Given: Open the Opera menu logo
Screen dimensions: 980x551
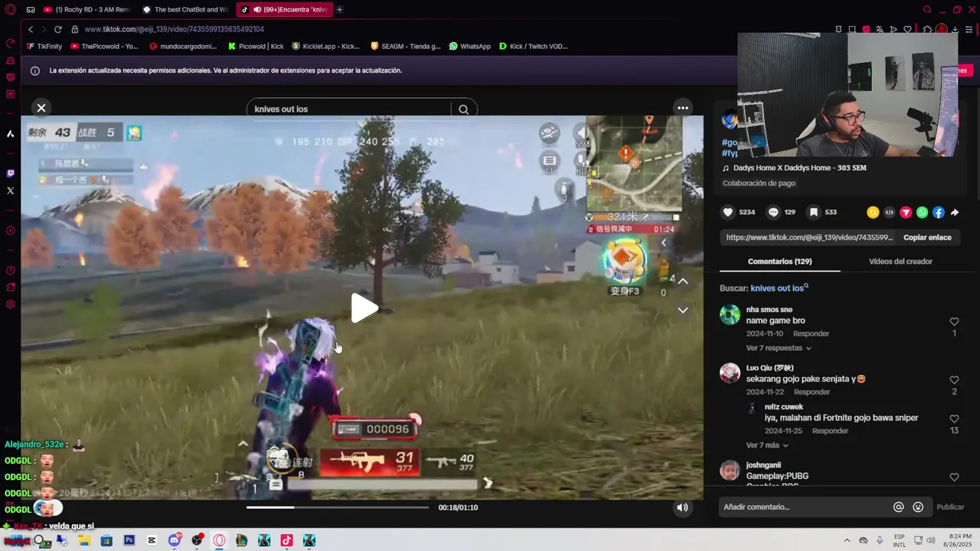Looking at the screenshot, I should [x=10, y=10].
